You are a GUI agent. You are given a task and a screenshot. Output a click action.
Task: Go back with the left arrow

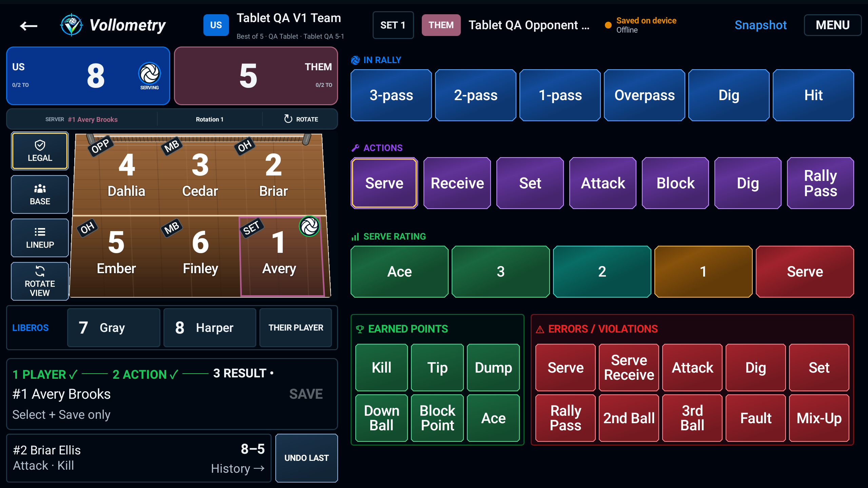pos(28,25)
